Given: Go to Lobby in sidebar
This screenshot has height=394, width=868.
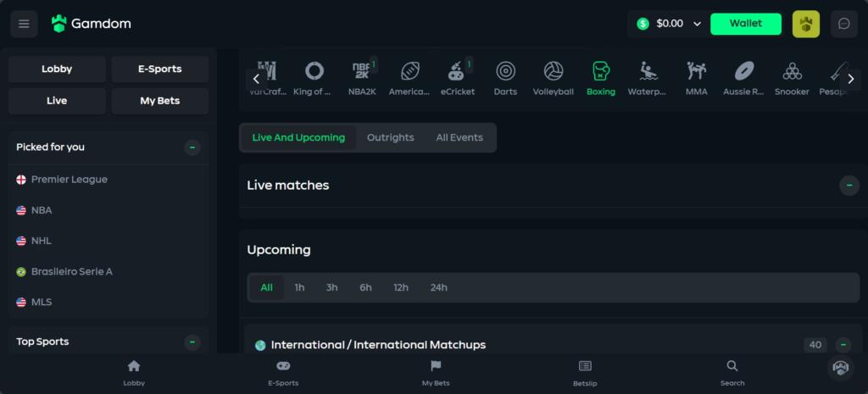Looking at the screenshot, I should (x=57, y=69).
